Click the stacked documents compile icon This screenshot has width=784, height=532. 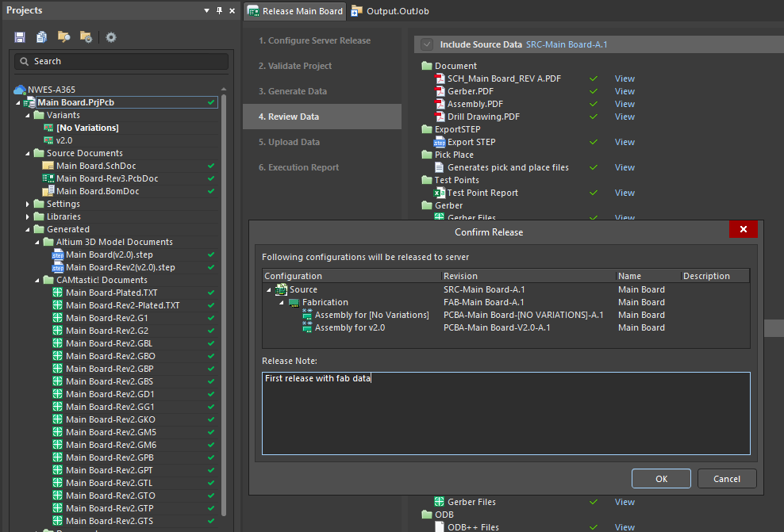41,37
